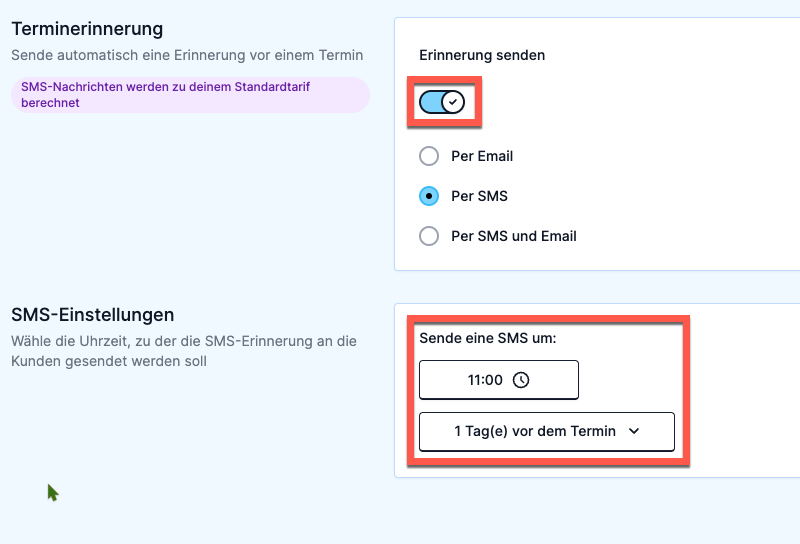Select the Per SMS radio button
800x544 pixels.
pyautogui.click(x=429, y=196)
